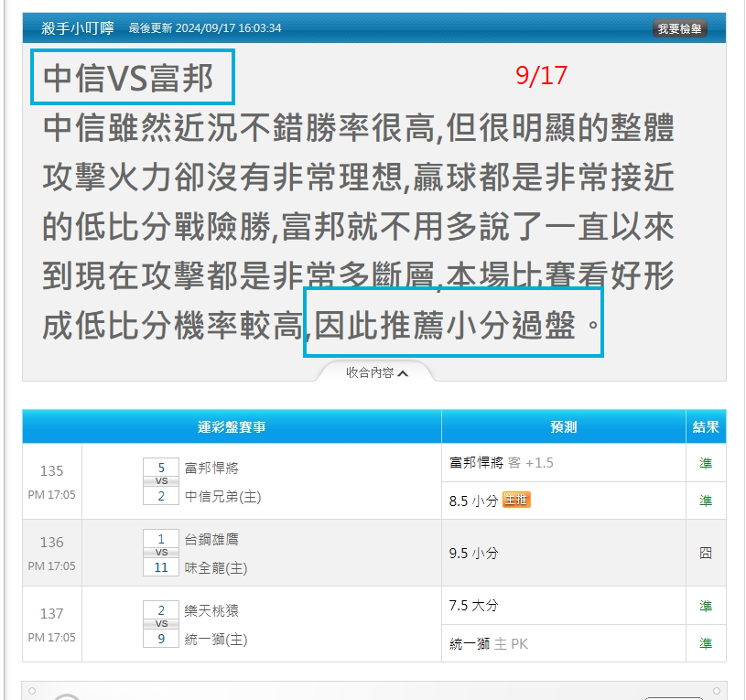Click 準 result for 7.5 大分
The width and height of the screenshot is (746, 700).
(x=706, y=606)
